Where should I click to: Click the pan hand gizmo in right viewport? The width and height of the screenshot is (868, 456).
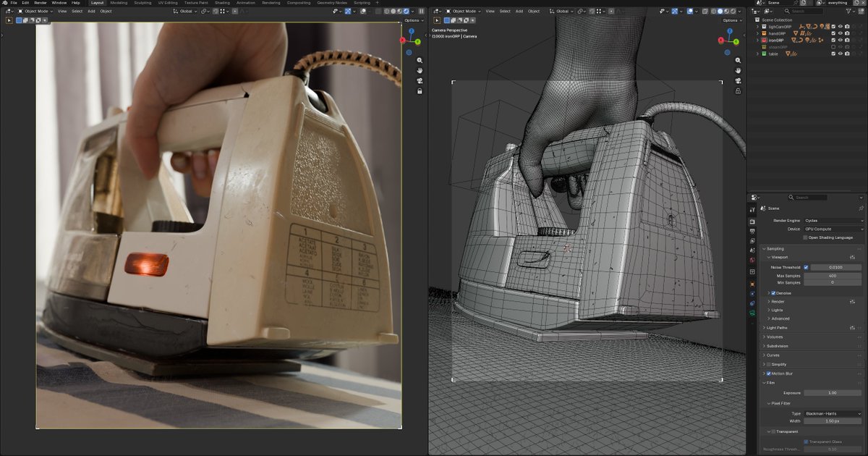tap(738, 70)
